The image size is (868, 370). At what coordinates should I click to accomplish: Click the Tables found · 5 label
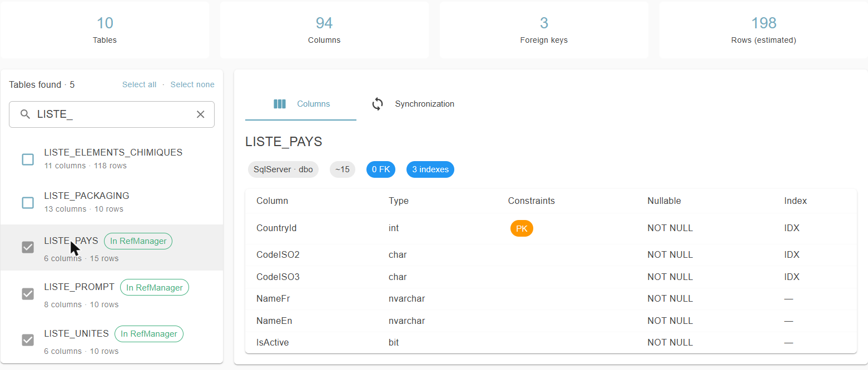click(42, 84)
